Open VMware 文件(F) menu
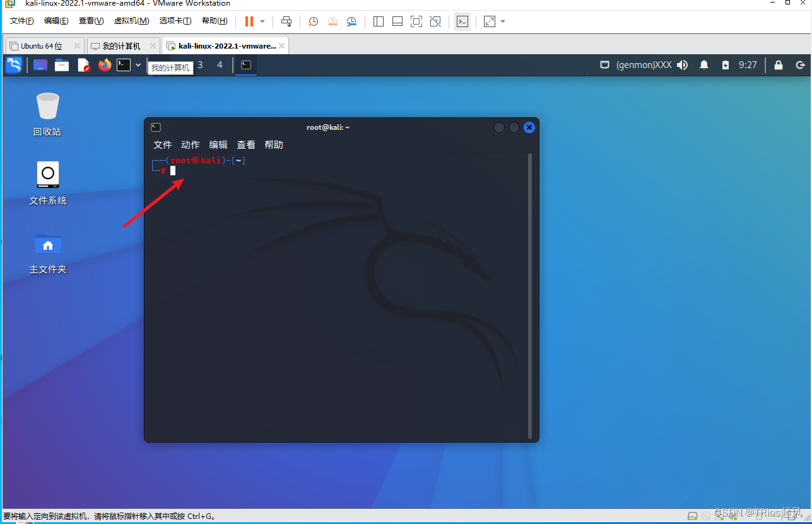 [22, 21]
